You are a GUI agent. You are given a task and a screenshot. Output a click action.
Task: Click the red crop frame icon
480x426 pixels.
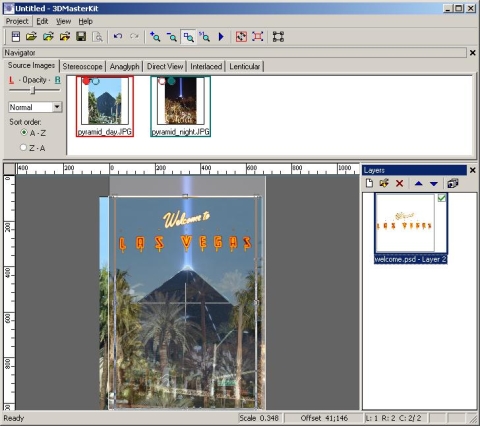[x=258, y=36]
